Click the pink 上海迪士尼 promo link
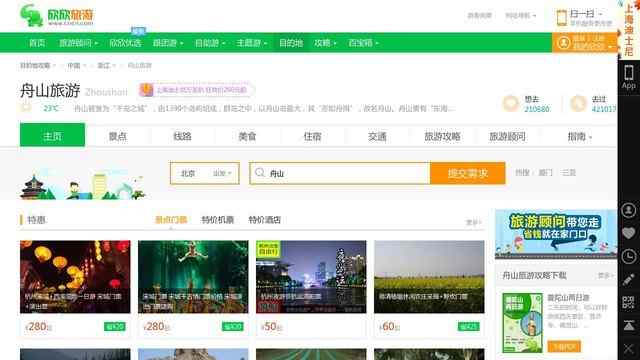640x360 pixels. pyautogui.click(x=202, y=90)
